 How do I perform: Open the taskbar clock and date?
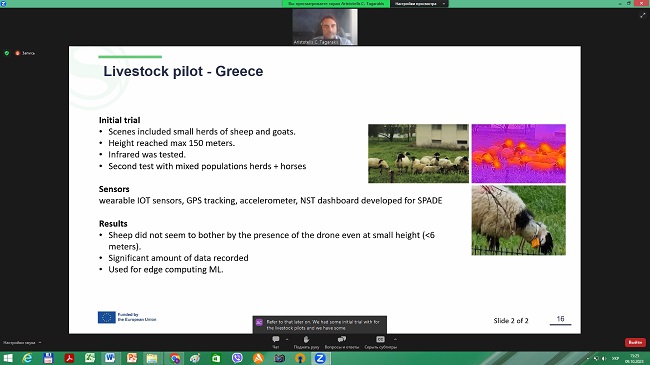(634, 358)
